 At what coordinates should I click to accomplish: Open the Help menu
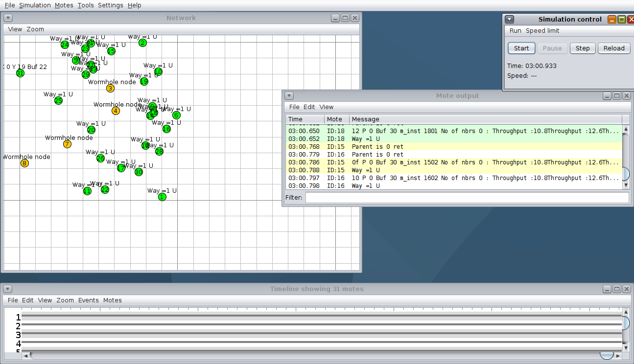coord(134,5)
